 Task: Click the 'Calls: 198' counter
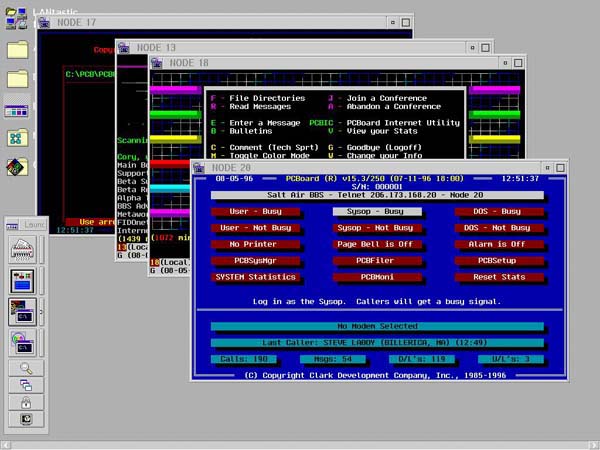[x=244, y=359]
